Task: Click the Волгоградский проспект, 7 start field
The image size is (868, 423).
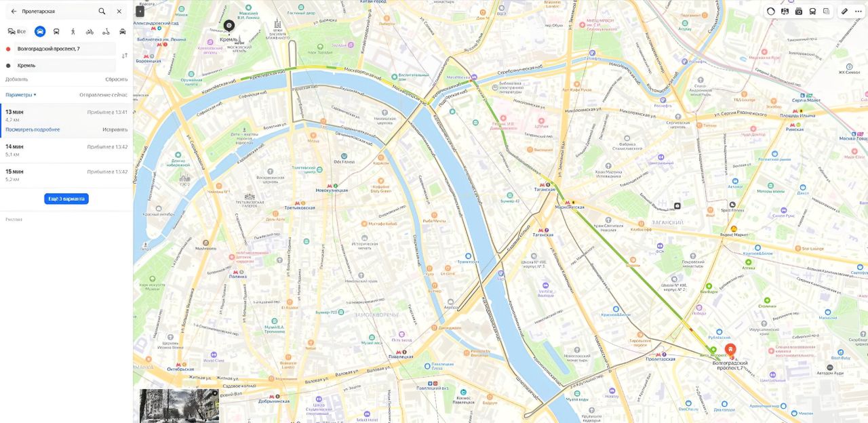Action: click(65, 49)
